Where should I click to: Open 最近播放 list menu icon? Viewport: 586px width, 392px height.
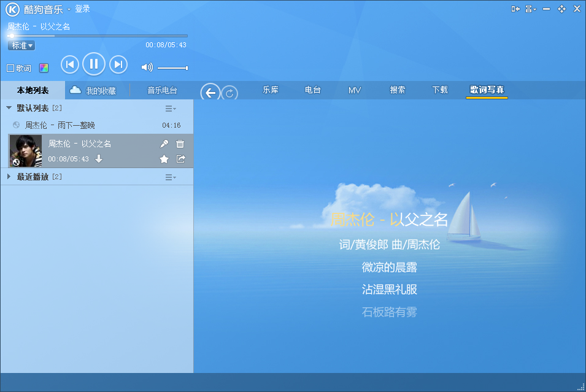(171, 177)
